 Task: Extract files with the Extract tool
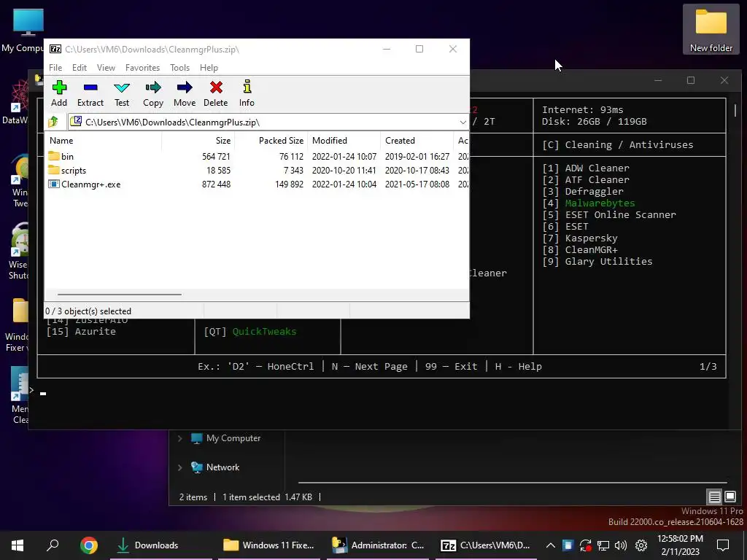tap(90, 93)
